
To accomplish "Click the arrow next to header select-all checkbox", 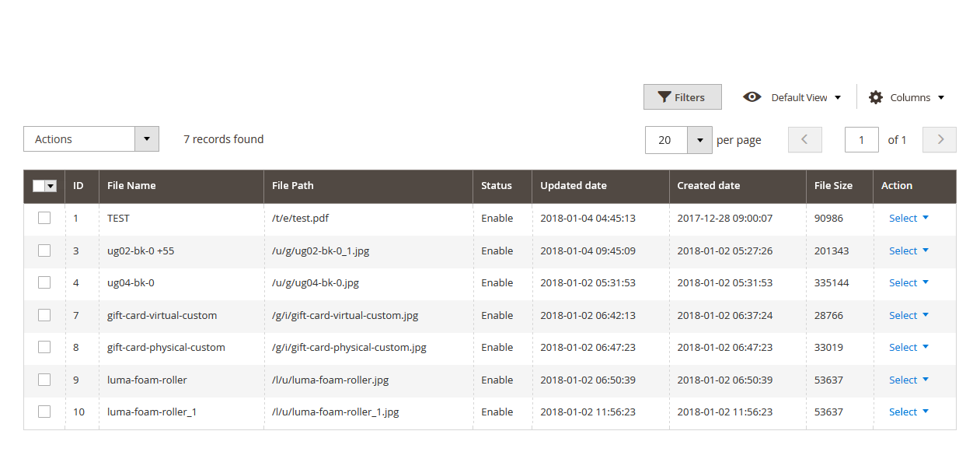I will (51, 186).
